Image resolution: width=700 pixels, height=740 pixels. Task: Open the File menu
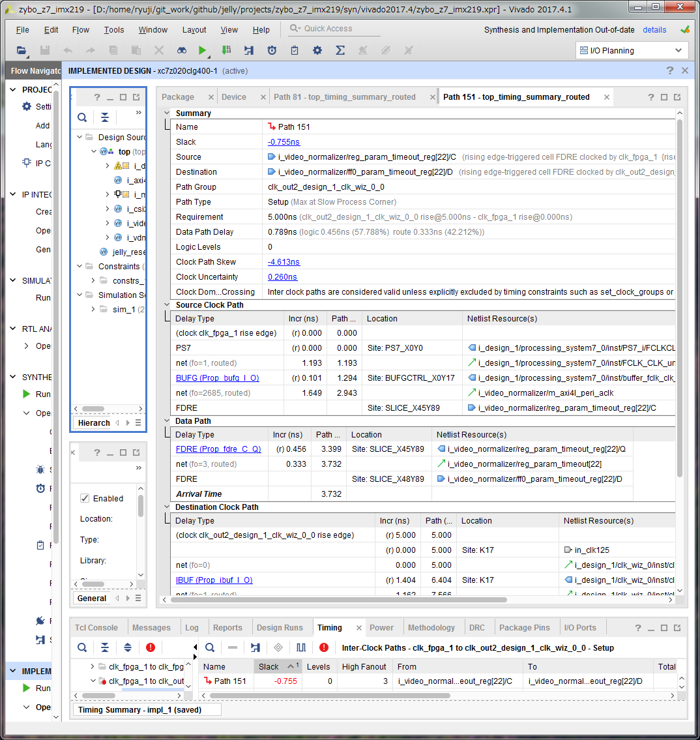(22, 30)
